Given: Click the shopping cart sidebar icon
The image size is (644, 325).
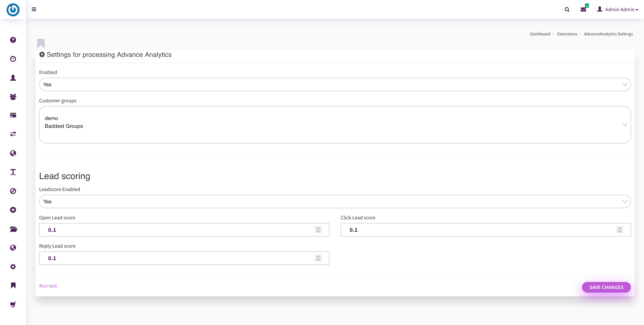Looking at the screenshot, I should [13, 304].
